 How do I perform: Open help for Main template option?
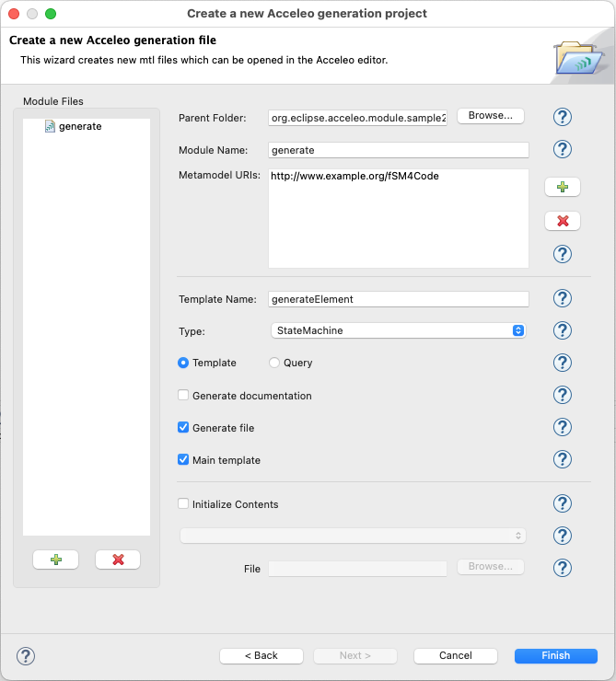point(562,459)
